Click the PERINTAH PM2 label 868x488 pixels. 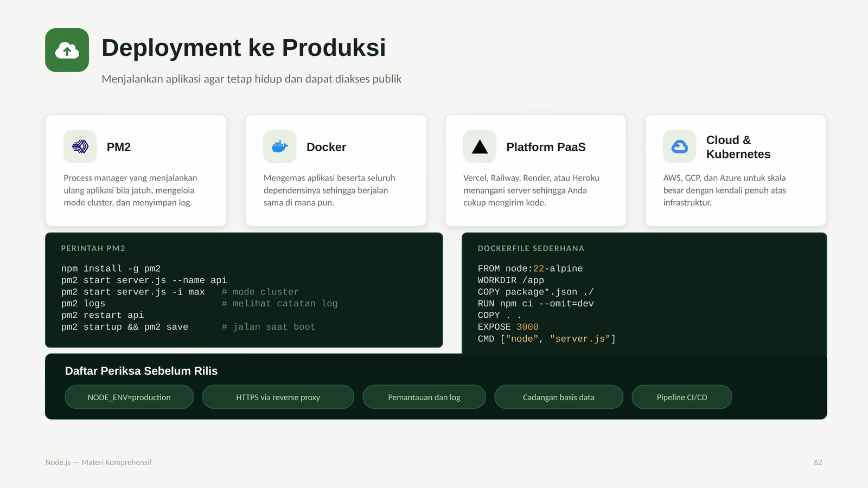[x=93, y=248]
